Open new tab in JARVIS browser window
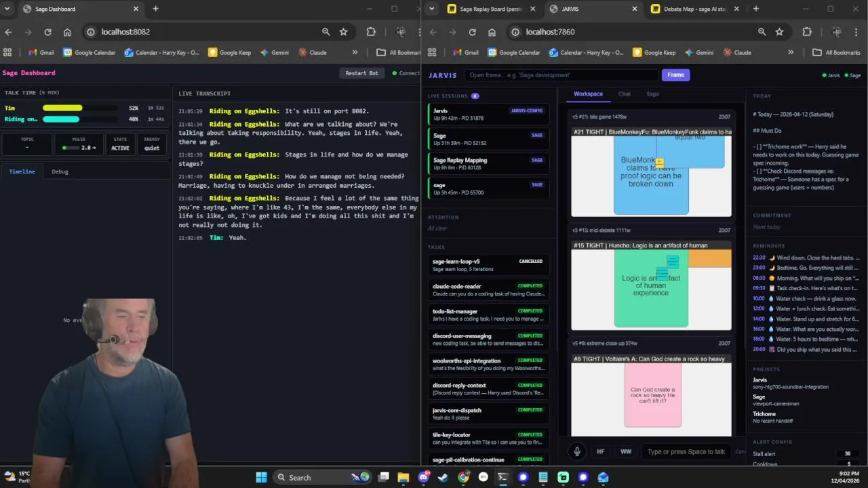 [756, 9]
